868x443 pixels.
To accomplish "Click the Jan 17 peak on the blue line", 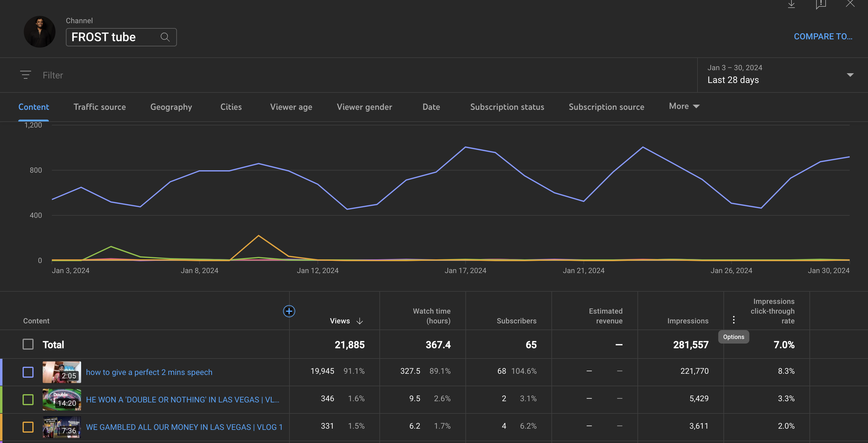I will pyautogui.click(x=465, y=147).
